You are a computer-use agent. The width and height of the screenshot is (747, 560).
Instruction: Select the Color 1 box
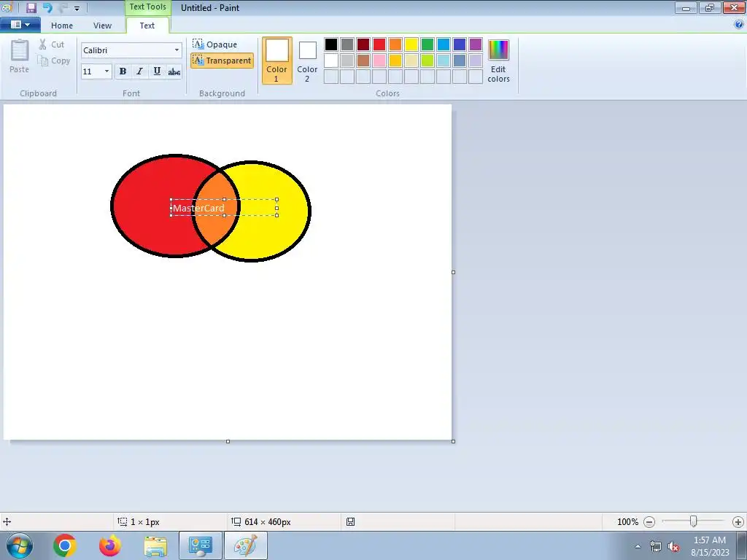276,61
